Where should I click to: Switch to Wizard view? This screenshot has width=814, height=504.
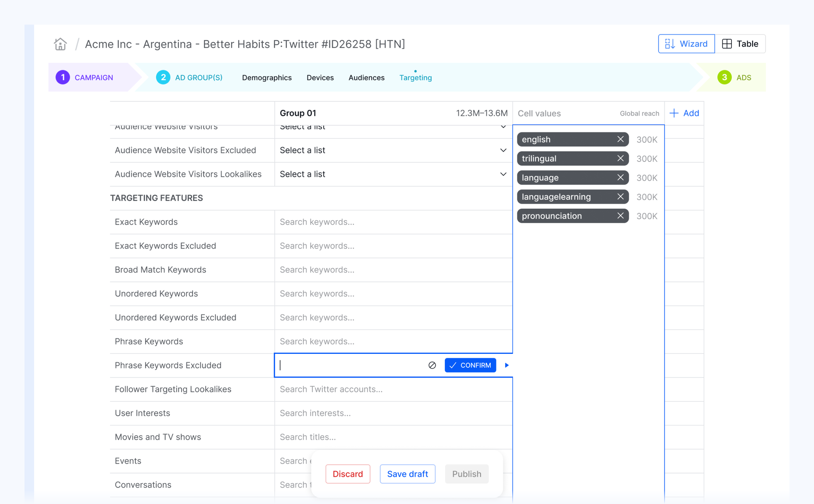coord(686,44)
